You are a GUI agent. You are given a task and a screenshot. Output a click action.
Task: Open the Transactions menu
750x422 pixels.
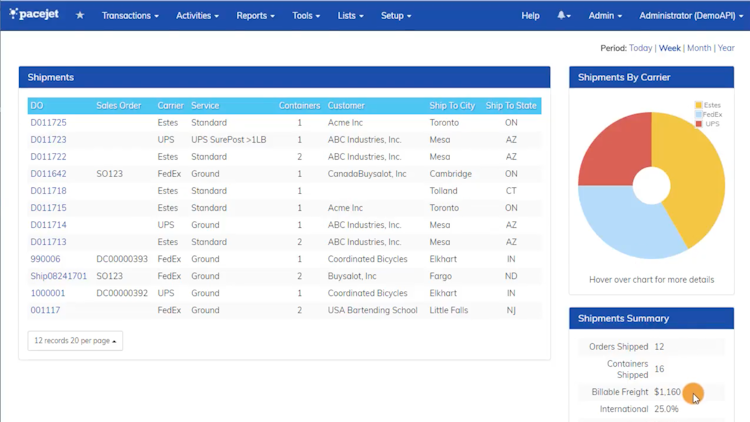tap(130, 16)
